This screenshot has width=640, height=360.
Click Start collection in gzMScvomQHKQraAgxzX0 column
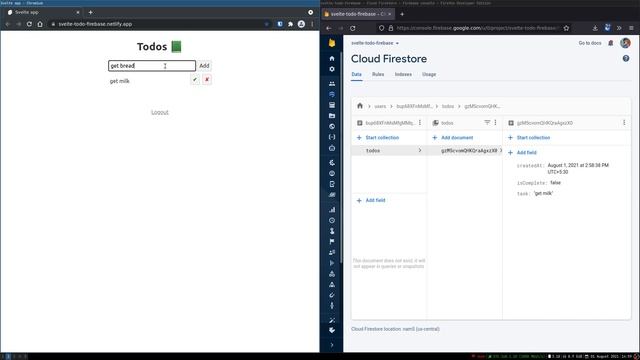point(529,138)
